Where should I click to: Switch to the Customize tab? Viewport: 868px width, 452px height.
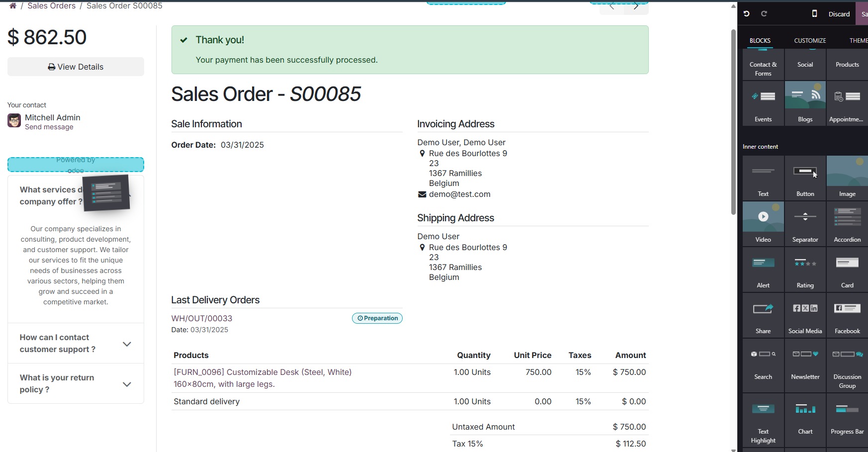click(810, 41)
